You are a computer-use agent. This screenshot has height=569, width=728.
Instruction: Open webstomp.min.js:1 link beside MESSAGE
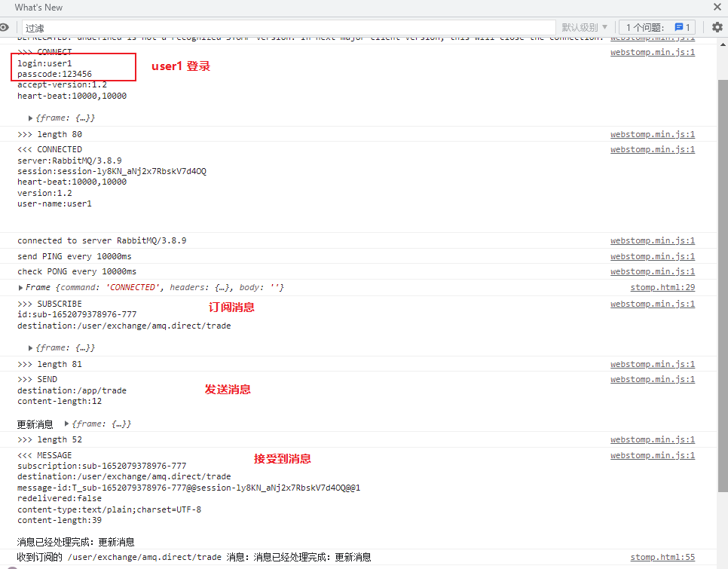coord(653,455)
